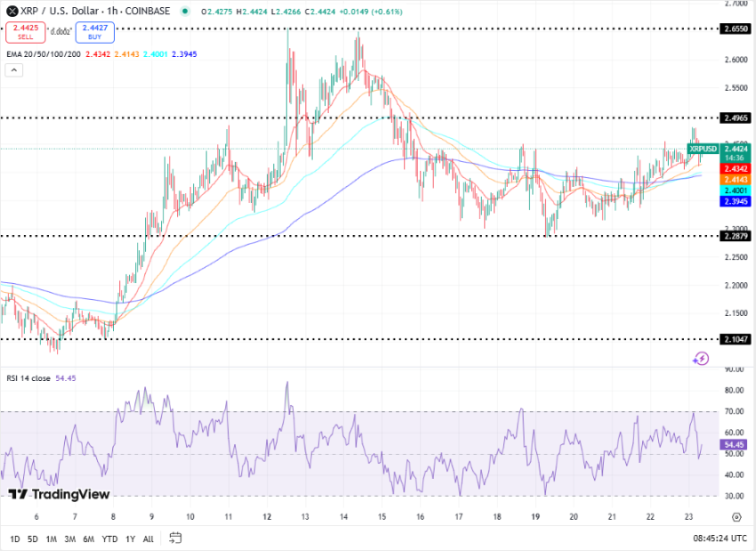Choose the YTD time range
This screenshot has width=756, height=551.
point(110,539)
